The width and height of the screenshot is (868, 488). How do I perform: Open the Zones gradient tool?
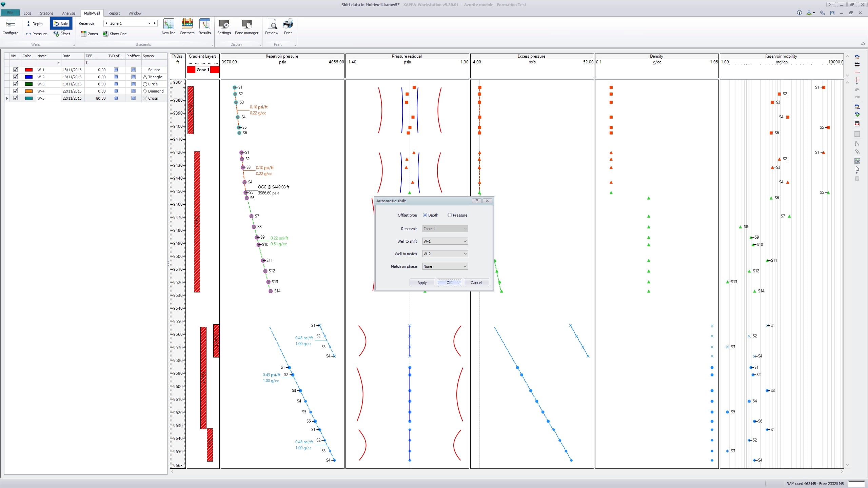(90, 34)
